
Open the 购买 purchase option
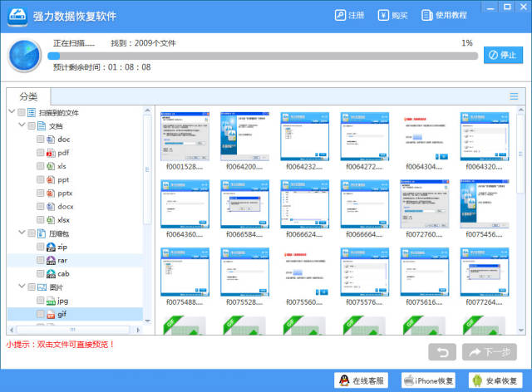392,15
